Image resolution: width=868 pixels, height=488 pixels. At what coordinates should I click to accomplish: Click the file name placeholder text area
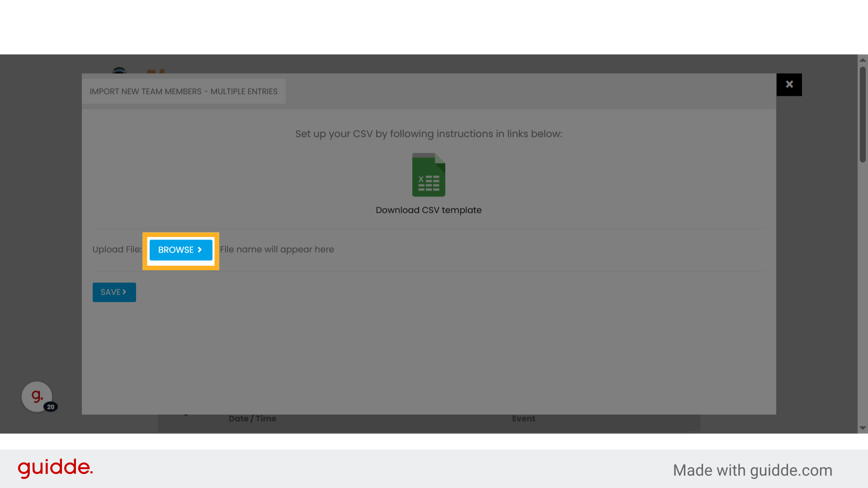277,249
